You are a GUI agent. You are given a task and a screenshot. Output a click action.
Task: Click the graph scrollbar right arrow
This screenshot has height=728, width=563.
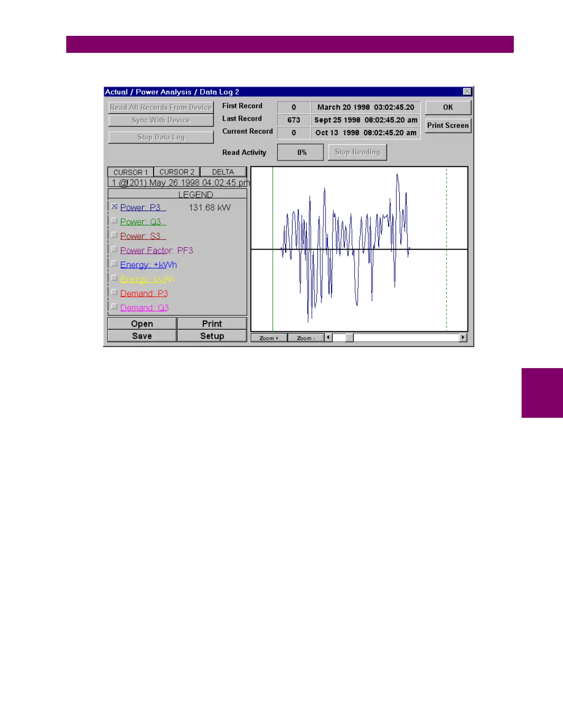[x=463, y=337]
